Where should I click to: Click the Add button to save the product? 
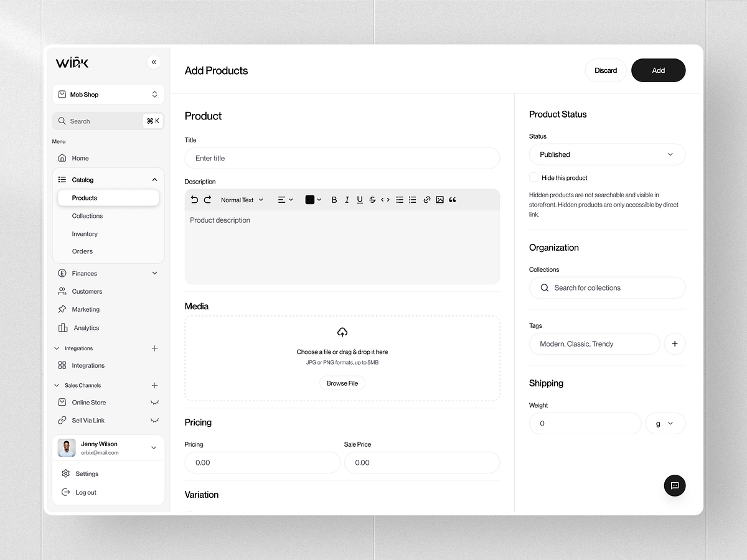coord(658,70)
